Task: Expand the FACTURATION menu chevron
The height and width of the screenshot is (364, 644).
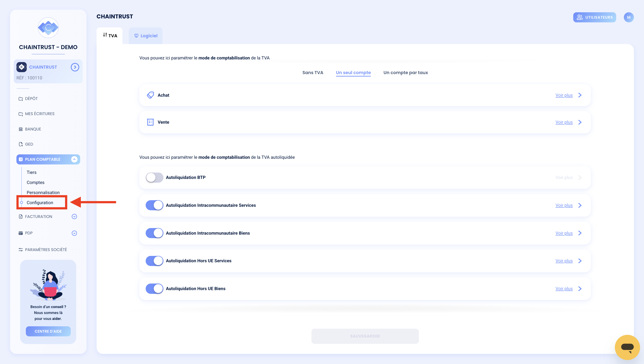Action: click(x=74, y=217)
